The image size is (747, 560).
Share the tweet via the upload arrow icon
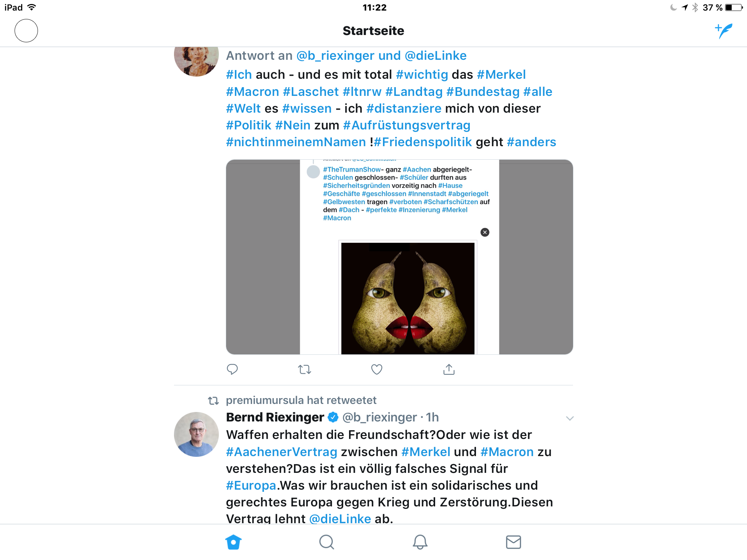[449, 369]
